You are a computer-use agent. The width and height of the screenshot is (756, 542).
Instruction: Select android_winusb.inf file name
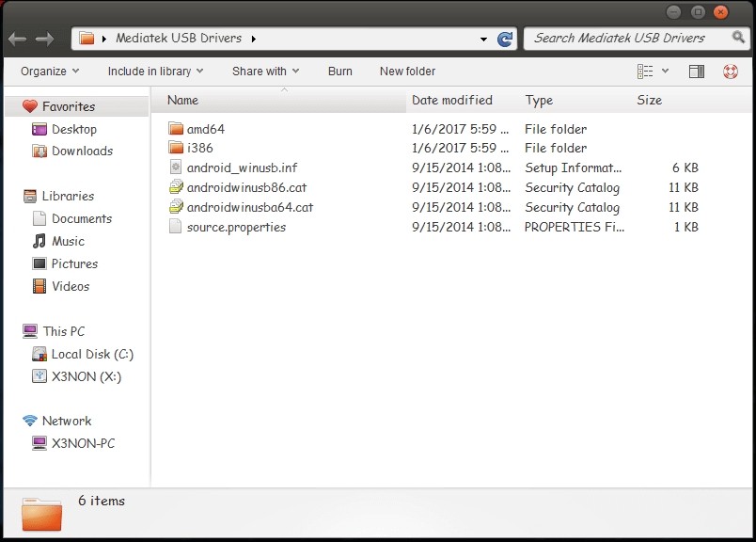242,167
